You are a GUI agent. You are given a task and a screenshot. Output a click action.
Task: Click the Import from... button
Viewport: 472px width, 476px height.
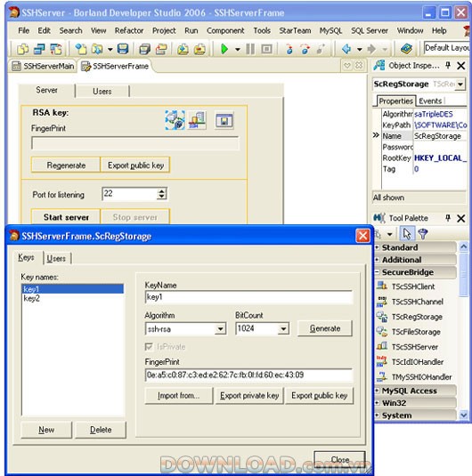[179, 396]
